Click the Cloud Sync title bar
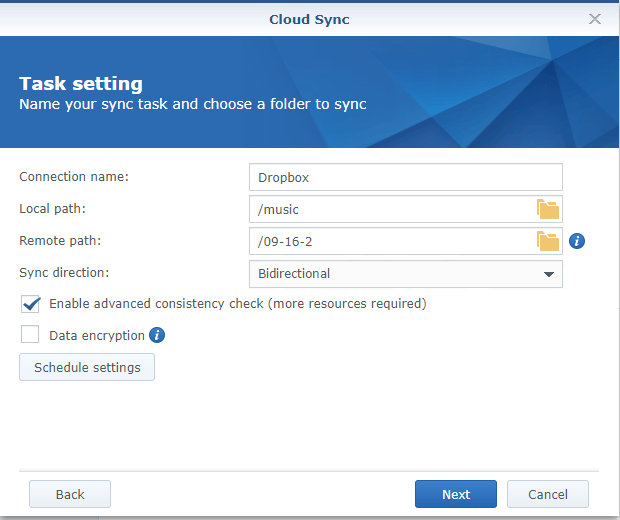 (309, 19)
